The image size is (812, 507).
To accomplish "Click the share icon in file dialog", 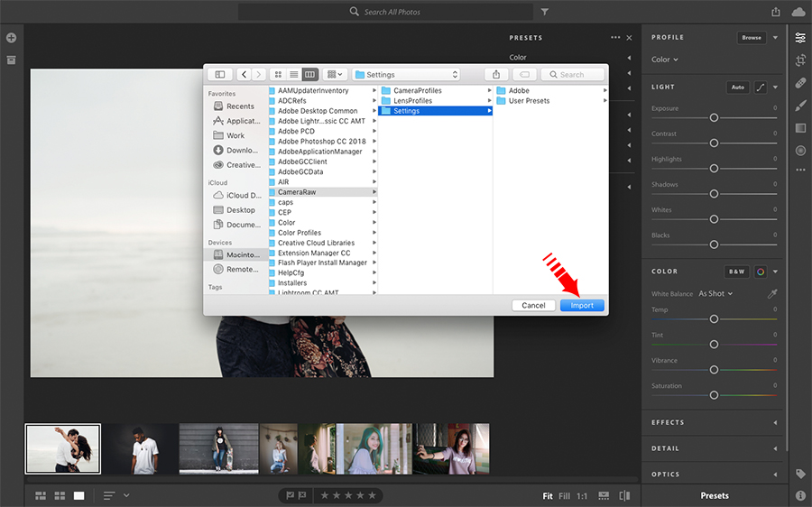I will click(496, 75).
